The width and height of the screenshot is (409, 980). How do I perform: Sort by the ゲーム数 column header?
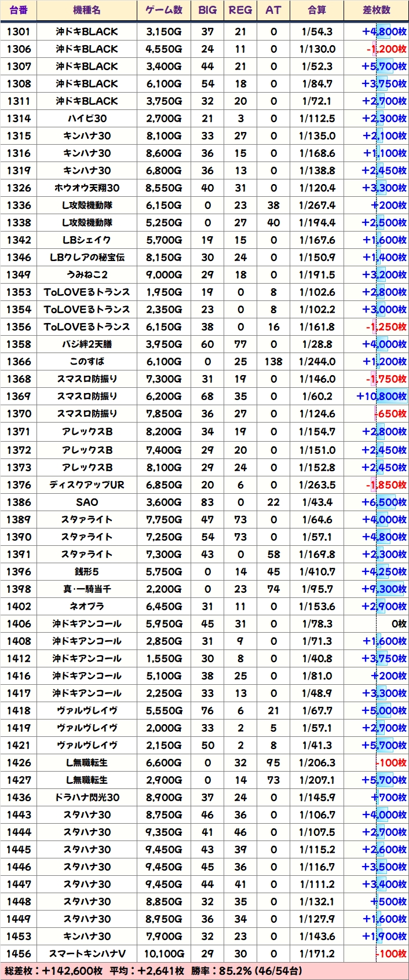(164, 10)
